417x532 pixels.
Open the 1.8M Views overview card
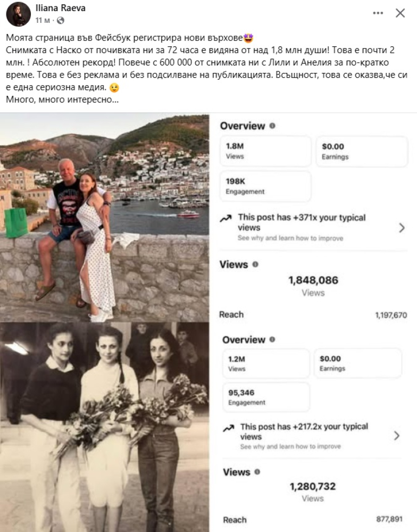[265, 151]
